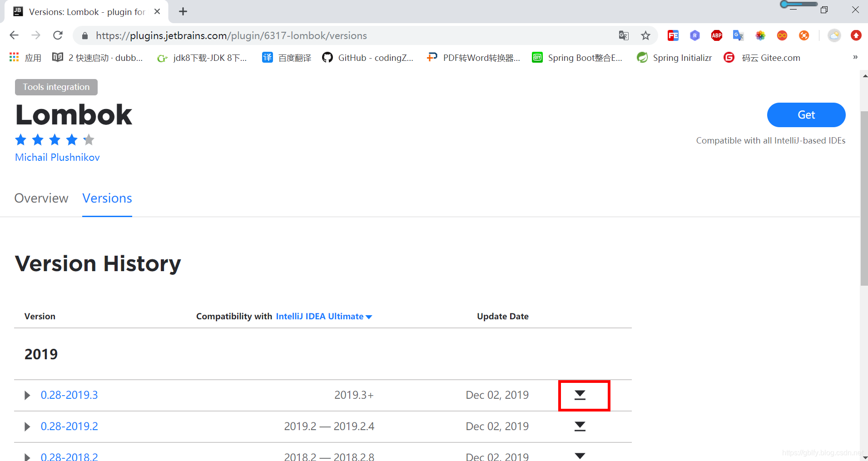Click the blue Get button
Screen dimensions: 868x461
[806, 115]
